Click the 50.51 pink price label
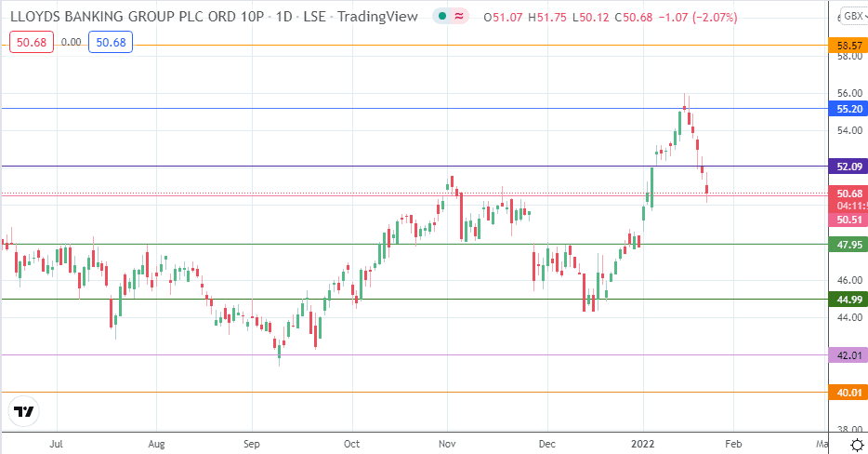Screen dimensions: 868x454 [x=848, y=220]
